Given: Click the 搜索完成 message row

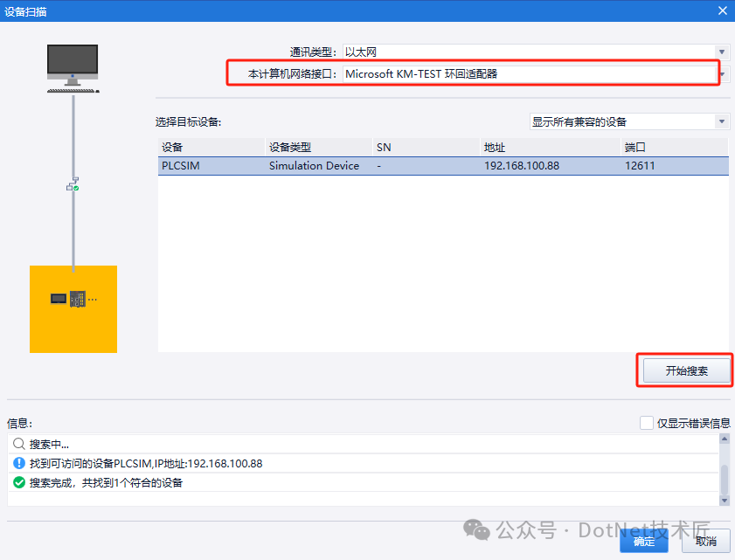Looking at the screenshot, I should click(x=364, y=482).
